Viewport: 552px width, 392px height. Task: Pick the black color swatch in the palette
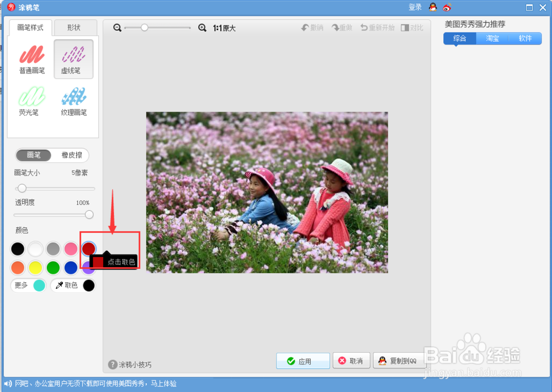tap(18, 248)
